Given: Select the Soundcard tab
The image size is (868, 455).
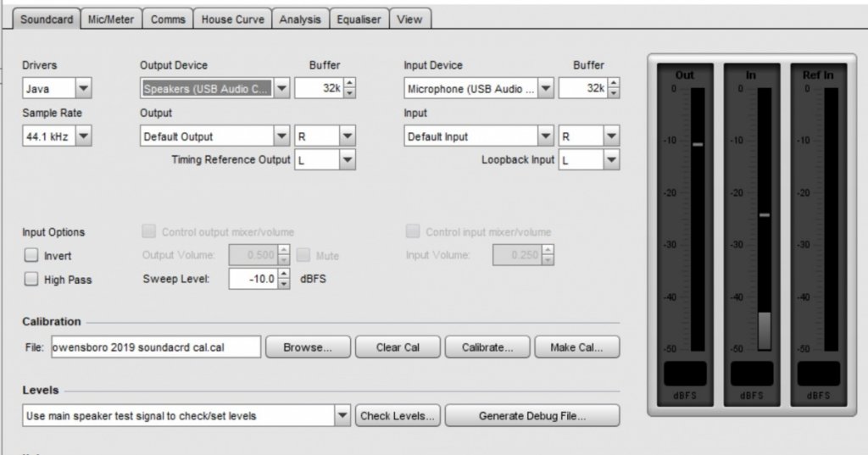Looking at the screenshot, I should click(47, 19).
